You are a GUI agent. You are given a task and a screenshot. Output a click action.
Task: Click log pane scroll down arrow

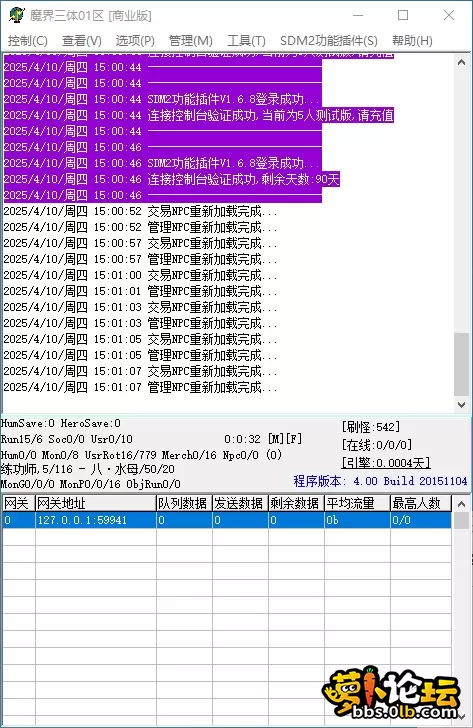point(461,404)
